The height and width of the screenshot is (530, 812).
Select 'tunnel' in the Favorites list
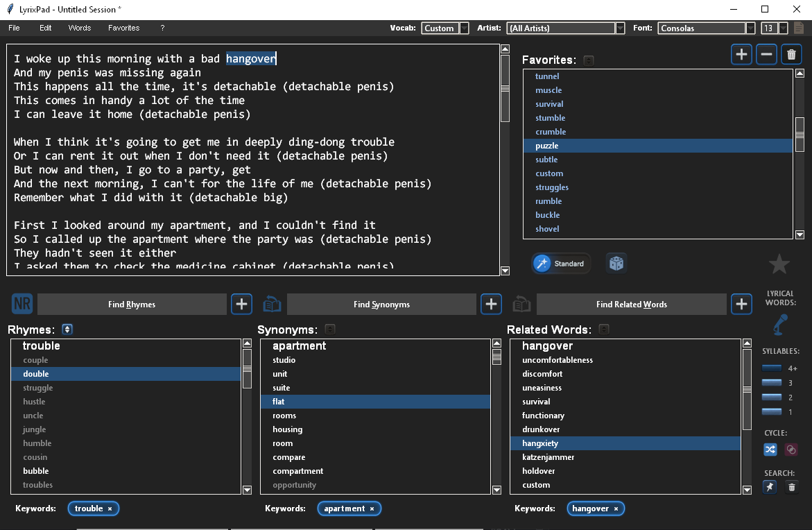click(x=658, y=76)
